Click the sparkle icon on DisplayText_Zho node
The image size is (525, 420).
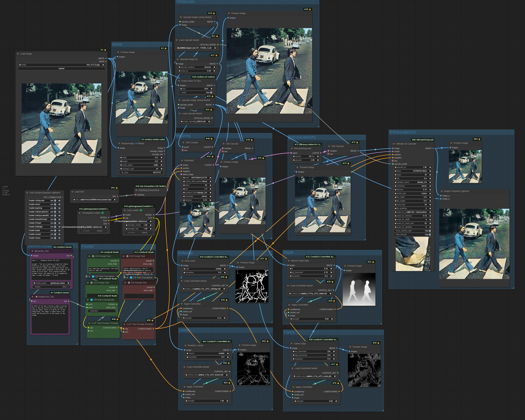36,297
